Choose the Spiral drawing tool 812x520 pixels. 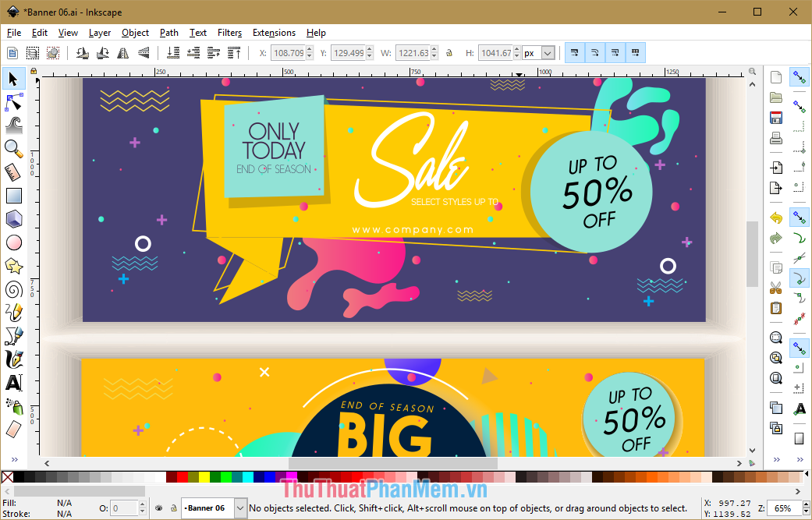(x=14, y=290)
